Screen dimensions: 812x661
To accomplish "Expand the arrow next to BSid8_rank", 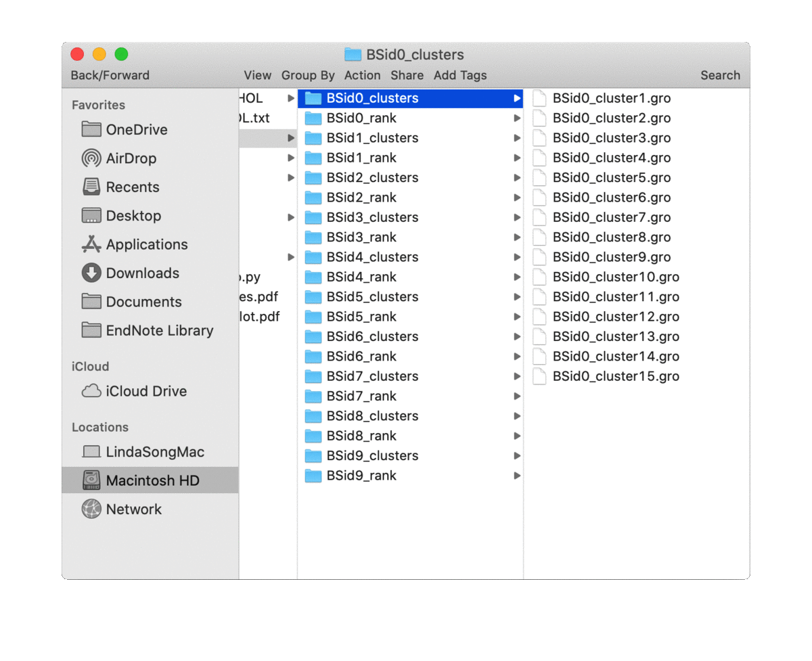I will click(x=517, y=436).
